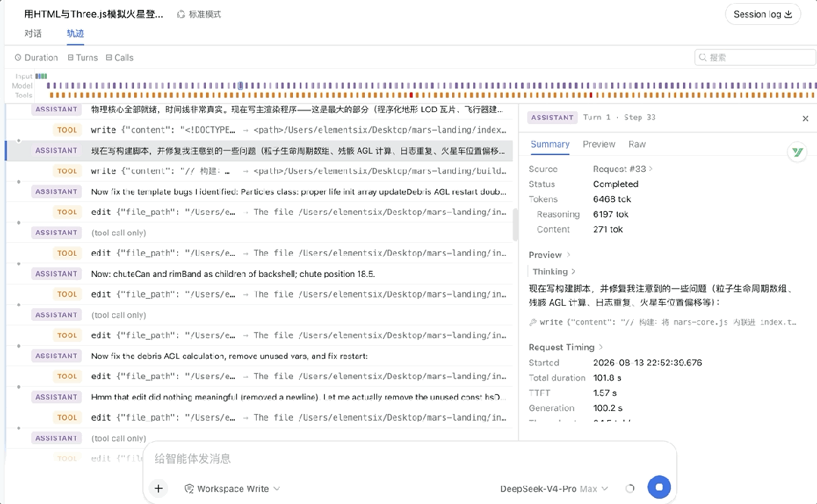Viewport: 817px width, 504px height.
Task: Open the Preview tab in detail panel
Action: (x=599, y=145)
